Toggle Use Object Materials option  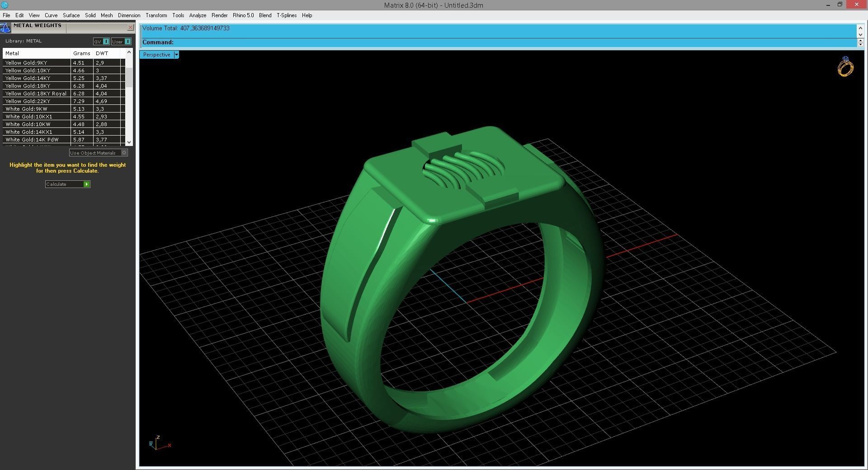(x=98, y=153)
